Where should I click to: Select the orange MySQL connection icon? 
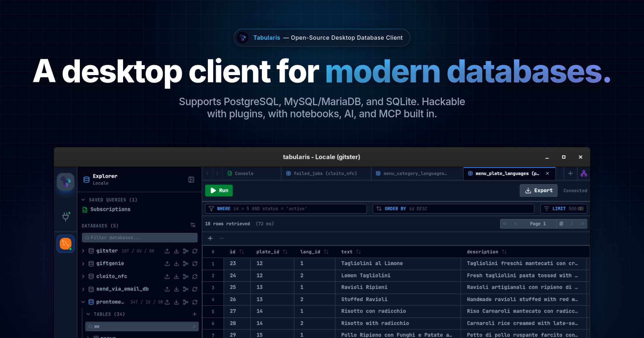tap(65, 244)
